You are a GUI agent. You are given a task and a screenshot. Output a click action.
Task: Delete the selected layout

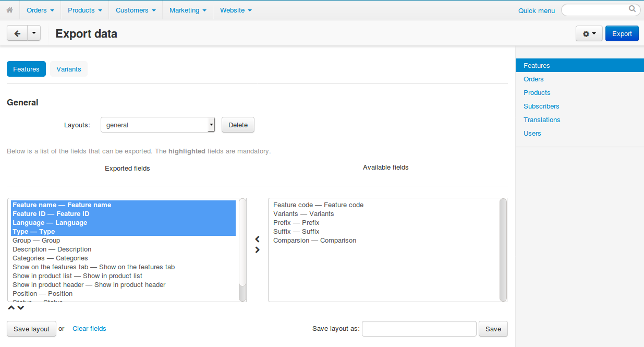(x=238, y=125)
